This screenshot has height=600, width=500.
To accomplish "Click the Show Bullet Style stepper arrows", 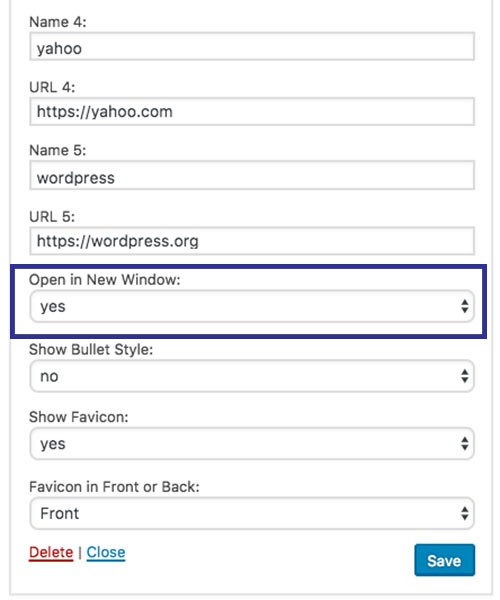I will [464, 376].
